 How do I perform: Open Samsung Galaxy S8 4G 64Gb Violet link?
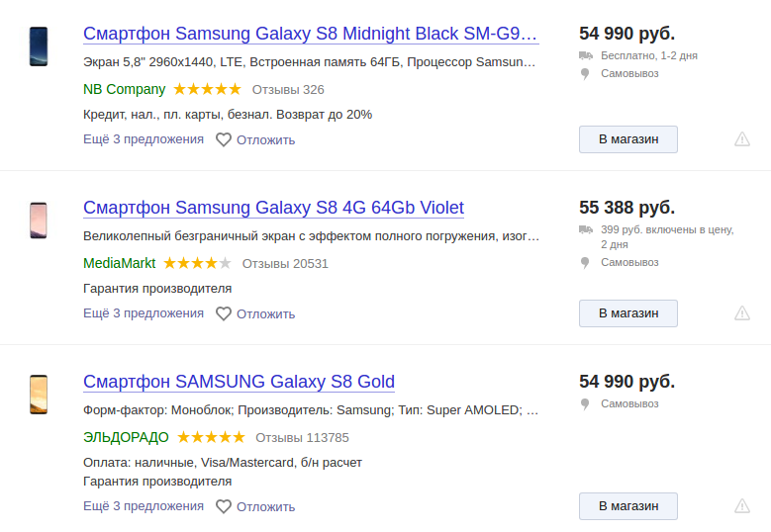click(273, 208)
